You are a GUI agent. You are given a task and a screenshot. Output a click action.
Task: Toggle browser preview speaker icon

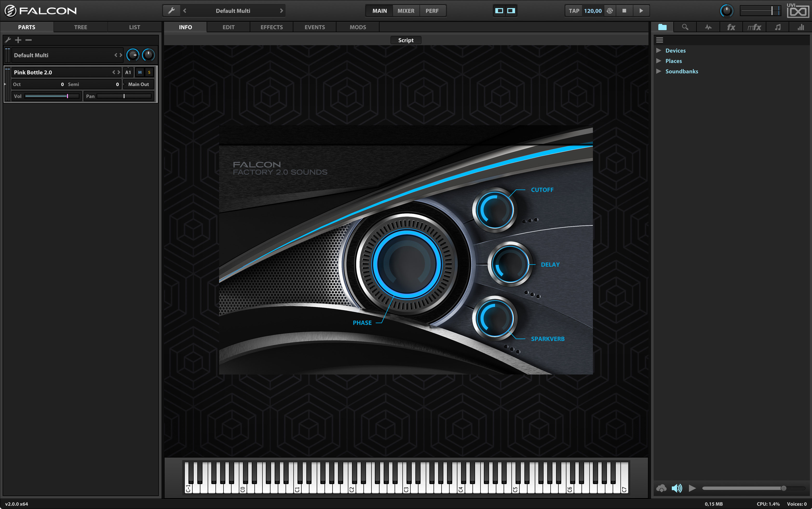click(677, 488)
